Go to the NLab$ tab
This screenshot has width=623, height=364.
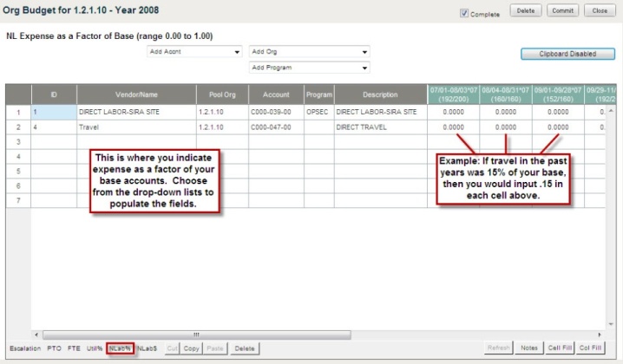(146, 348)
